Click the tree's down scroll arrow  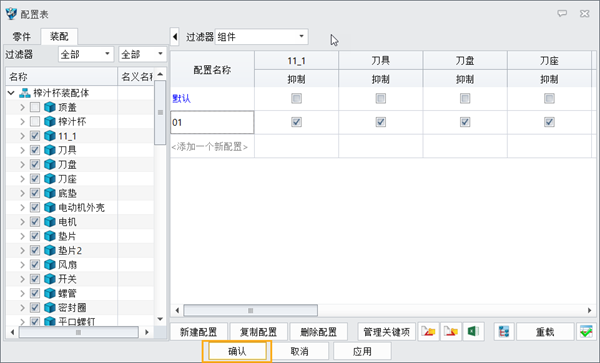[160, 319]
